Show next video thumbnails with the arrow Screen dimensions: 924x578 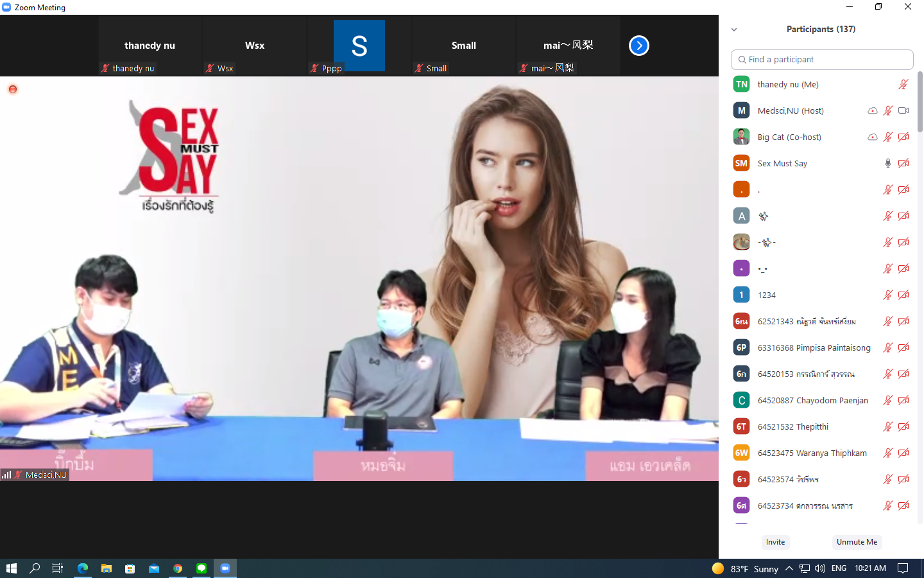click(x=638, y=46)
